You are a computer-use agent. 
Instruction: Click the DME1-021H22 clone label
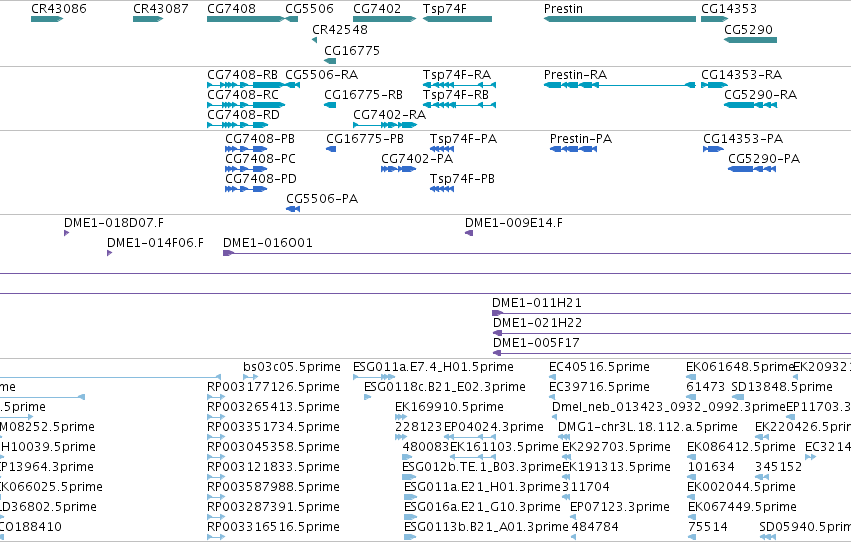(x=537, y=323)
